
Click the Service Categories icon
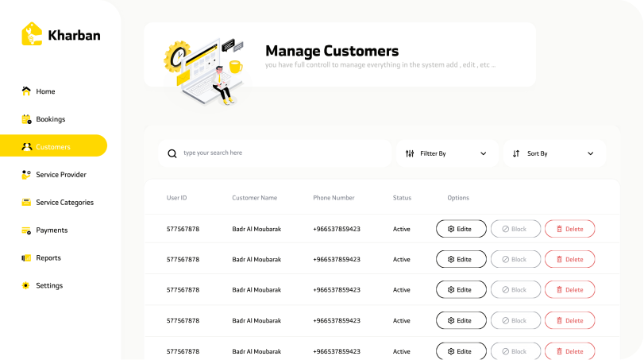[26, 203]
